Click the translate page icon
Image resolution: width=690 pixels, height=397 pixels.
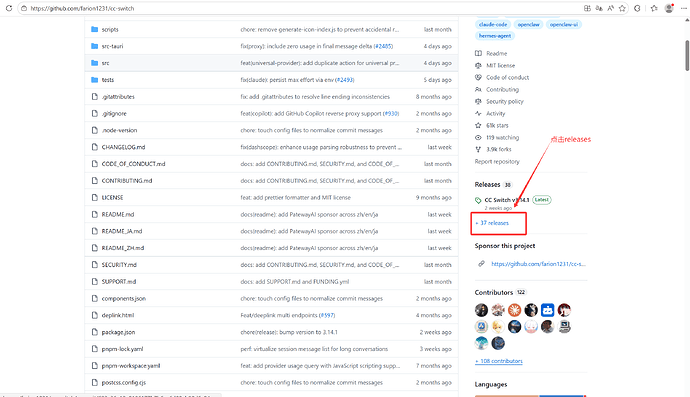[x=599, y=8]
